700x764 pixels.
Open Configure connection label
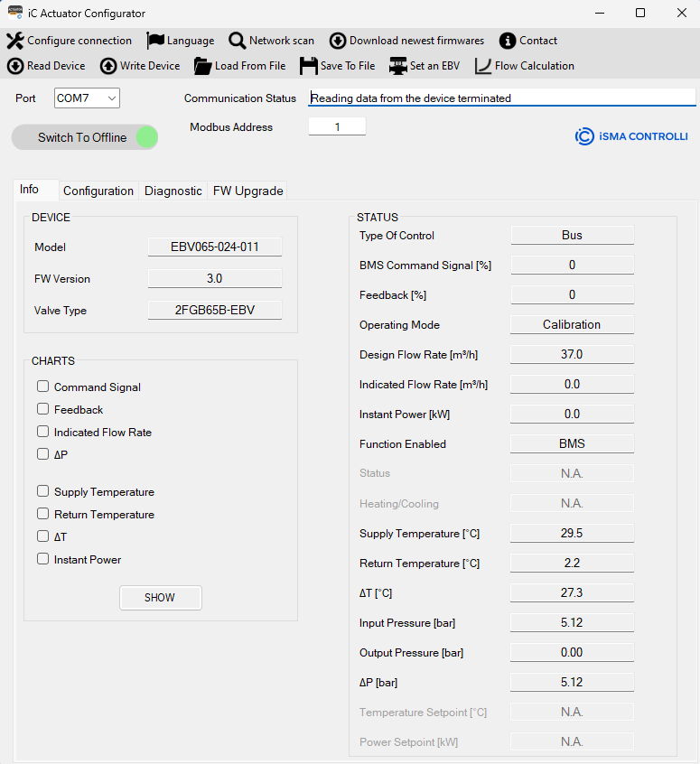tap(79, 41)
